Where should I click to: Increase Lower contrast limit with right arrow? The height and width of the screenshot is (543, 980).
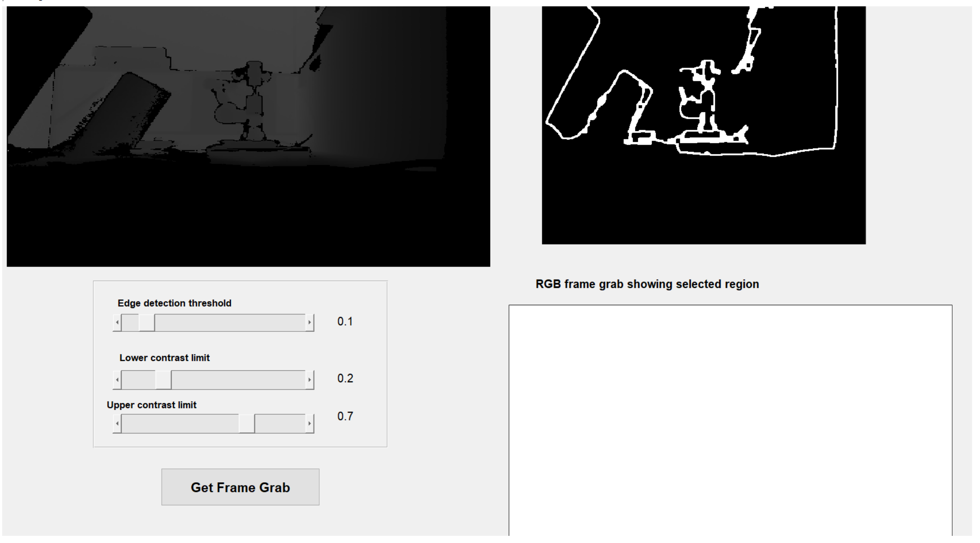click(309, 380)
